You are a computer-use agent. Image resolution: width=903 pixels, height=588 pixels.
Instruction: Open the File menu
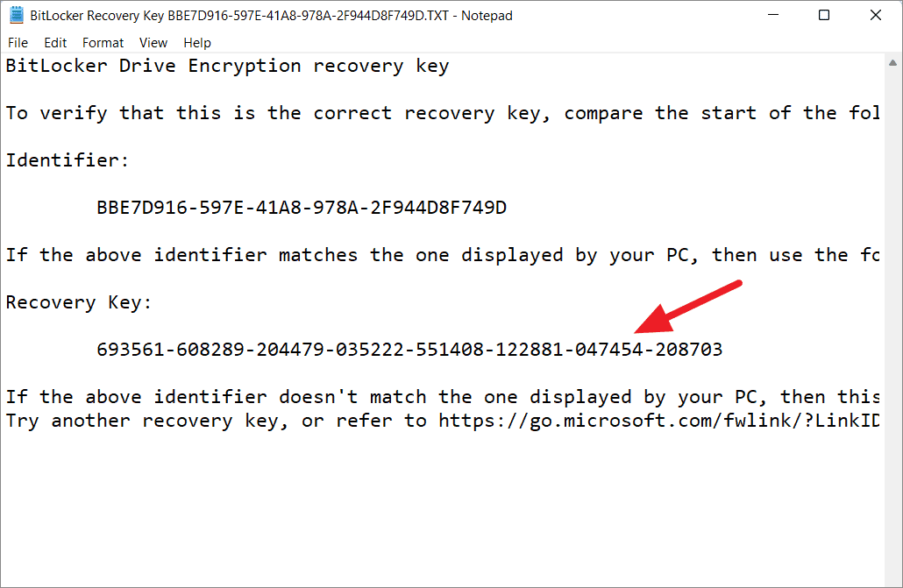tap(18, 43)
